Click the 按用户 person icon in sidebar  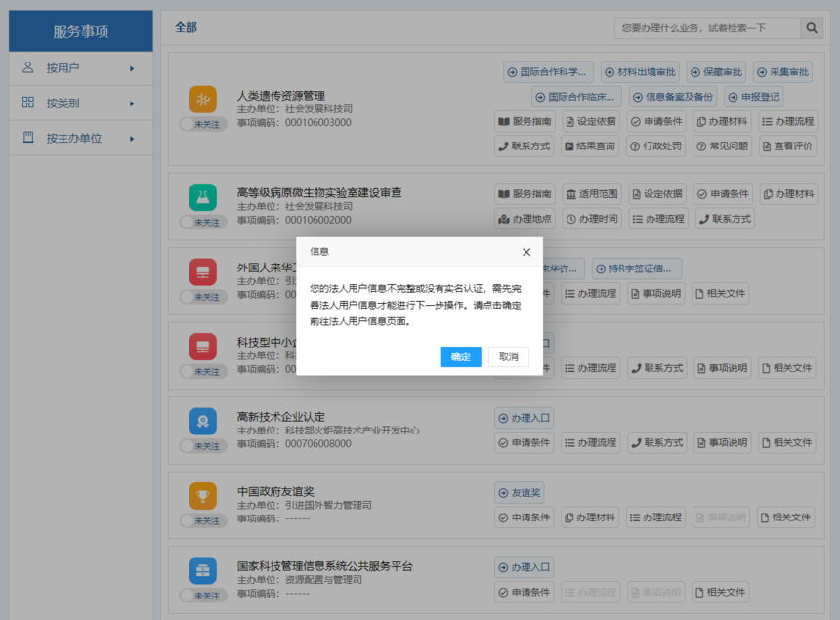(28, 67)
